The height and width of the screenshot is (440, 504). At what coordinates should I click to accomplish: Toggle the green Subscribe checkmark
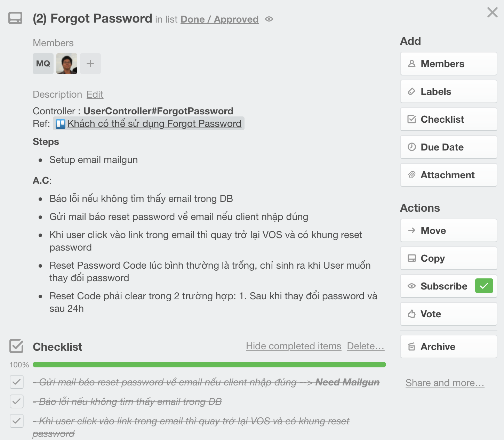click(x=484, y=286)
